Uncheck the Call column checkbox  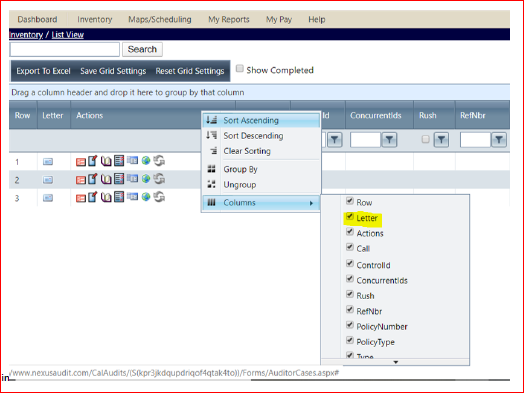(350, 247)
